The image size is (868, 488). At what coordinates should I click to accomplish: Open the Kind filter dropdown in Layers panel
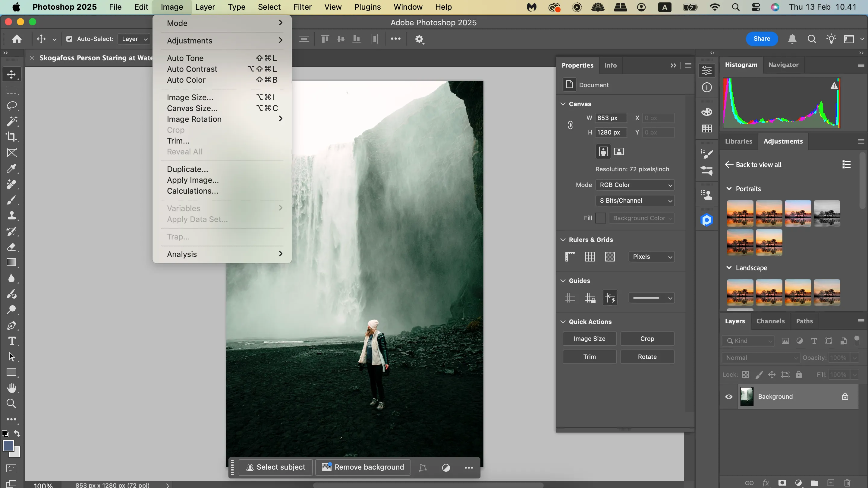coord(749,341)
